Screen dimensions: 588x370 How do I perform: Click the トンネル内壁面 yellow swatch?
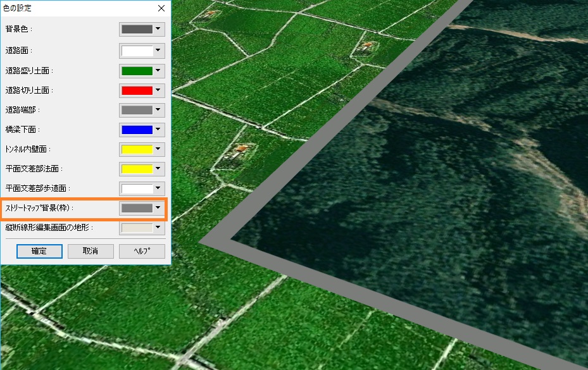pos(137,149)
